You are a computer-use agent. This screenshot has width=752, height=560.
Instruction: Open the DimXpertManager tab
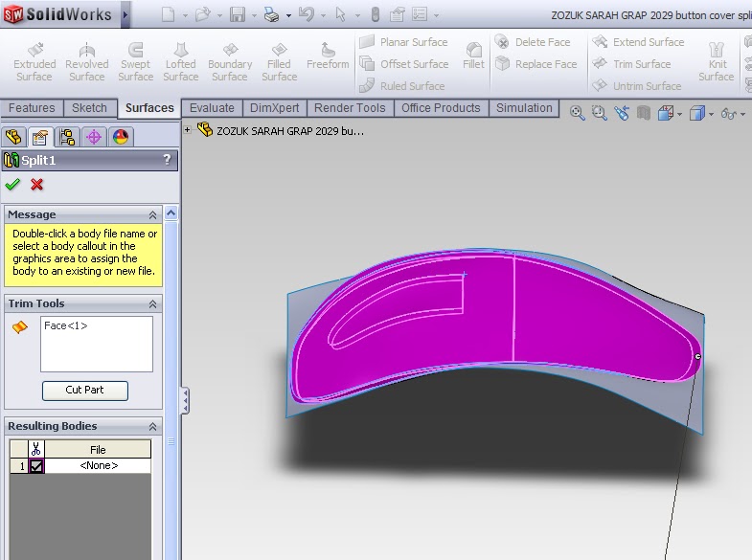click(94, 138)
